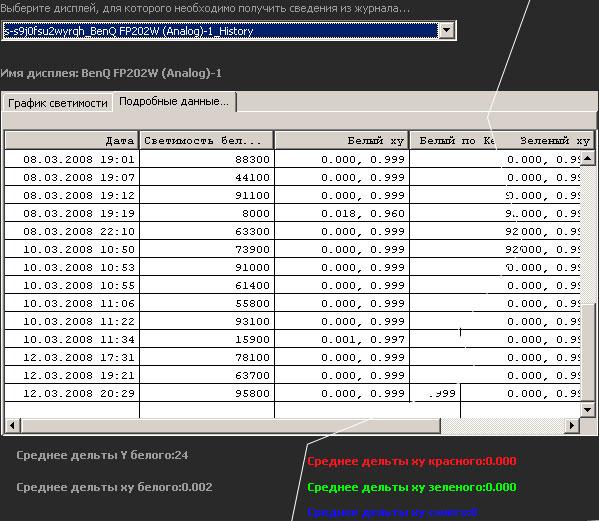This screenshot has height=521, width=599.
Task: Click luminance value 95800
Action: (252, 393)
